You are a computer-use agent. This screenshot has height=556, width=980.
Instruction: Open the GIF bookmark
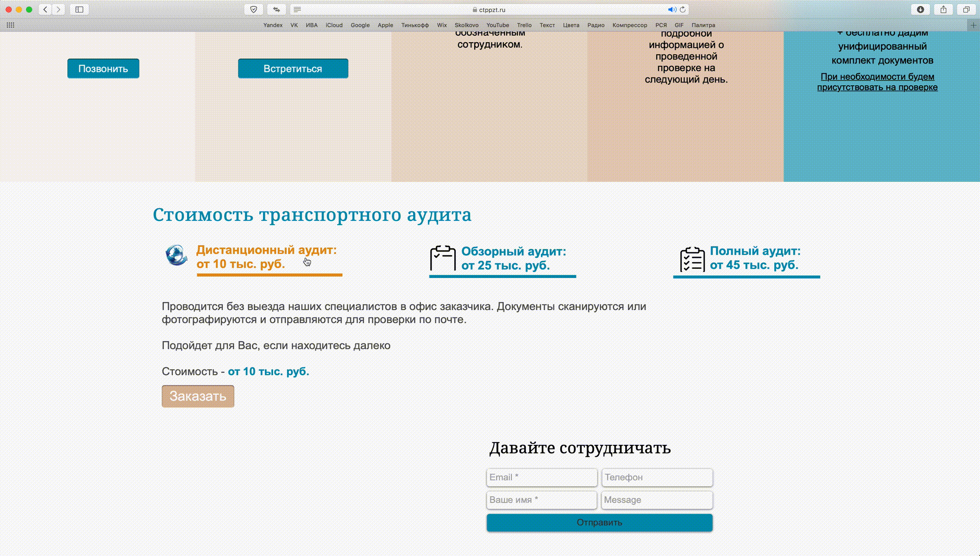pos(679,25)
